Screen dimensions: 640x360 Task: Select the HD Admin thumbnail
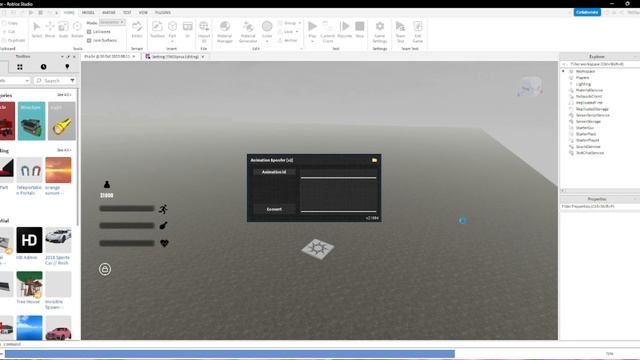click(29, 240)
